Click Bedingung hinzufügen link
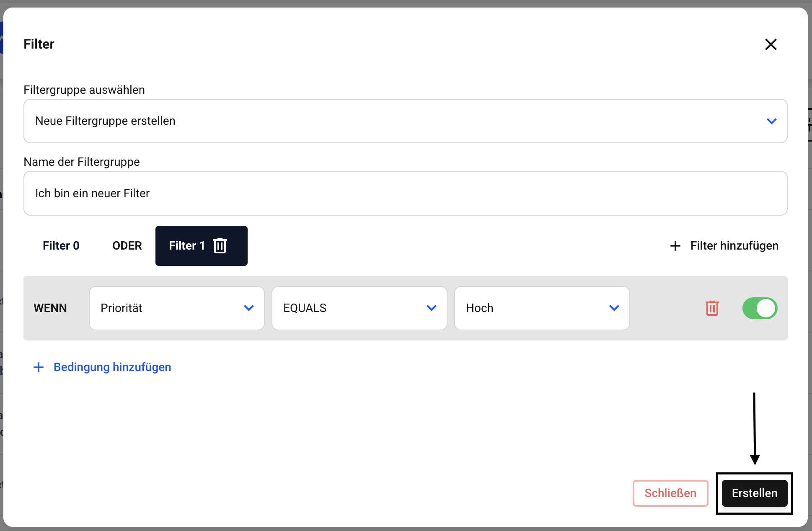The image size is (812, 531). pyautogui.click(x=112, y=367)
